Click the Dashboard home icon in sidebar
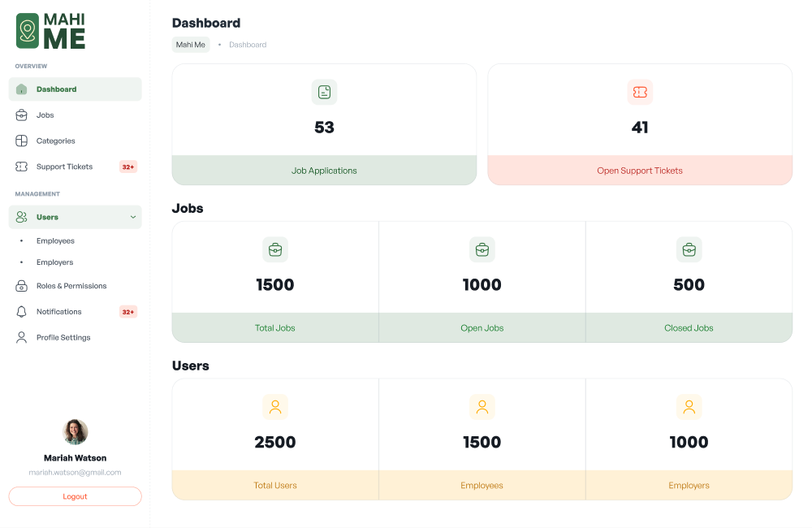Image resolution: width=812 pixels, height=528 pixels. (21, 89)
